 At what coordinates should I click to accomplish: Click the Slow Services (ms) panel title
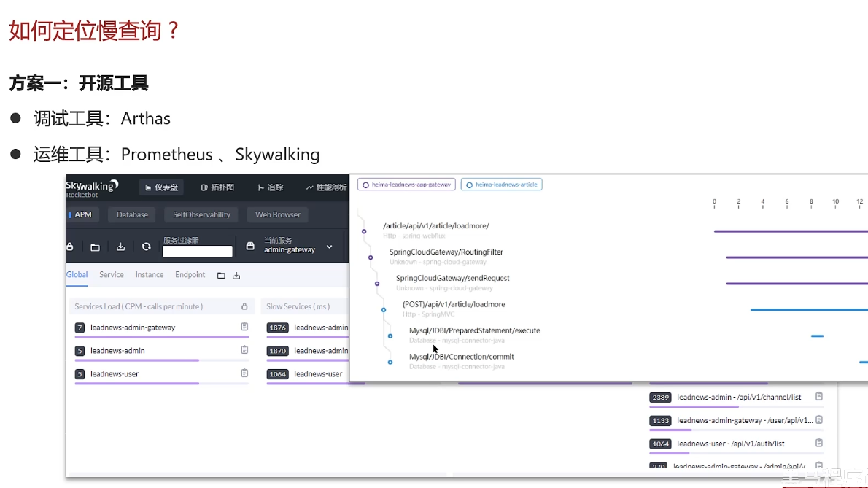(x=298, y=306)
